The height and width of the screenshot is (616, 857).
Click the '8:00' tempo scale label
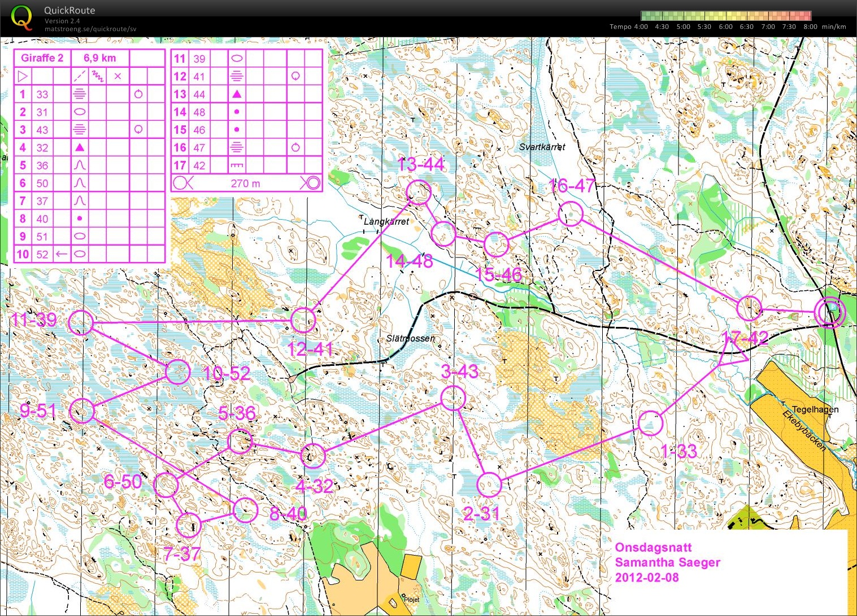point(810,27)
